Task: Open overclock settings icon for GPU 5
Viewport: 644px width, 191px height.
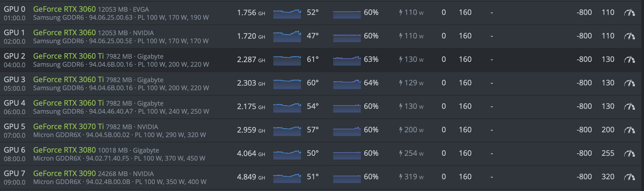Action: tap(629, 130)
